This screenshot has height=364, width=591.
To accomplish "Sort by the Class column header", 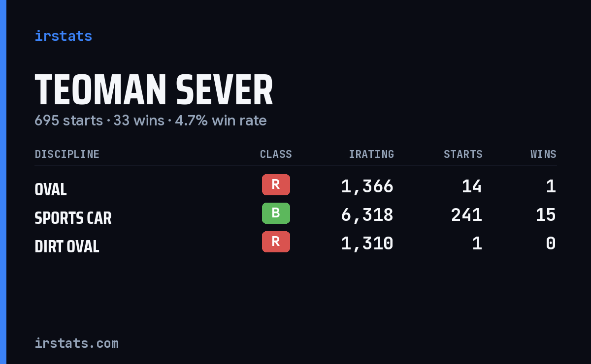I will point(276,154).
